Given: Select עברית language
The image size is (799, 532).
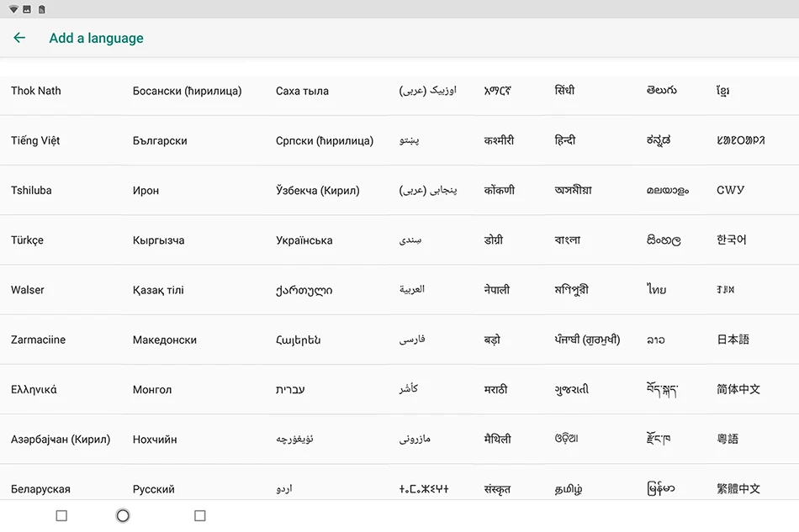Looking at the screenshot, I should [x=290, y=389].
